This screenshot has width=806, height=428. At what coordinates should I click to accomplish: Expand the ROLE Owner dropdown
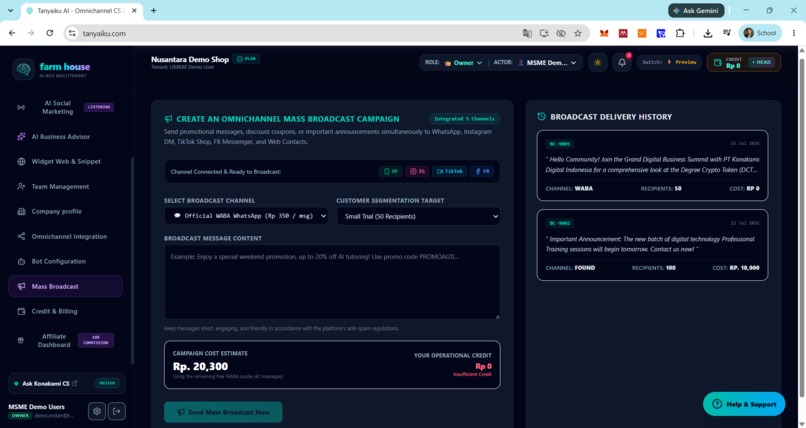tap(463, 63)
